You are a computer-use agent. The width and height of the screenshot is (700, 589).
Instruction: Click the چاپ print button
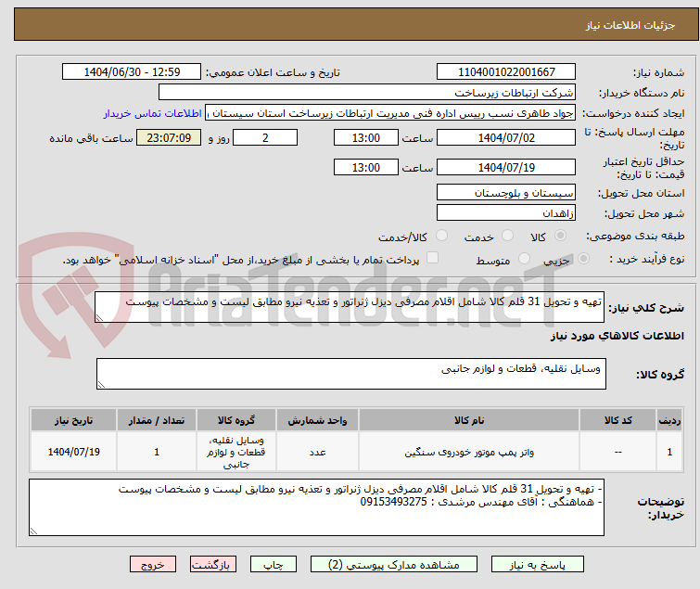pos(273,565)
